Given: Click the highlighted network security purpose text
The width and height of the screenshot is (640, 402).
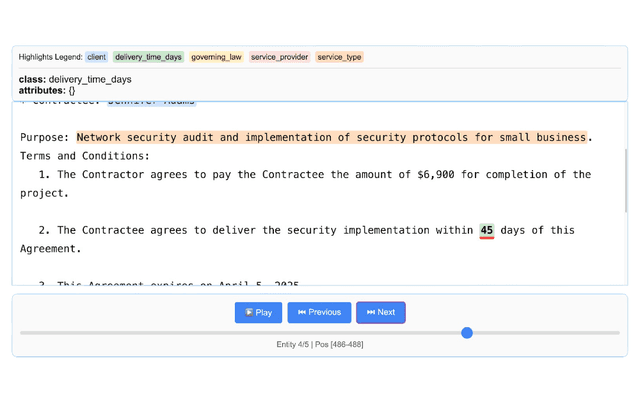Looking at the screenshot, I should pos(331,137).
